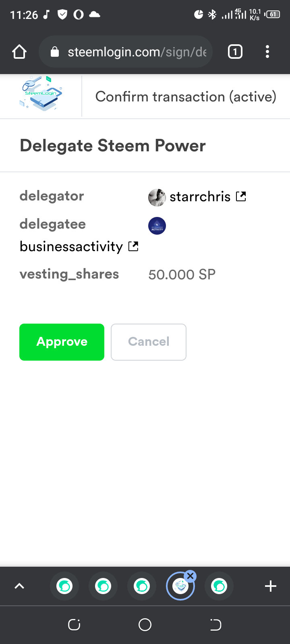Open the starrchris external link icon
The image size is (290, 644).
[x=241, y=196]
